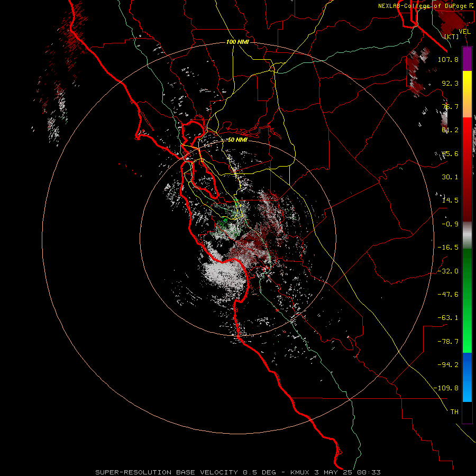476x476 pixels.
Task: Click the "92.3" scale value
Action: 450,83
